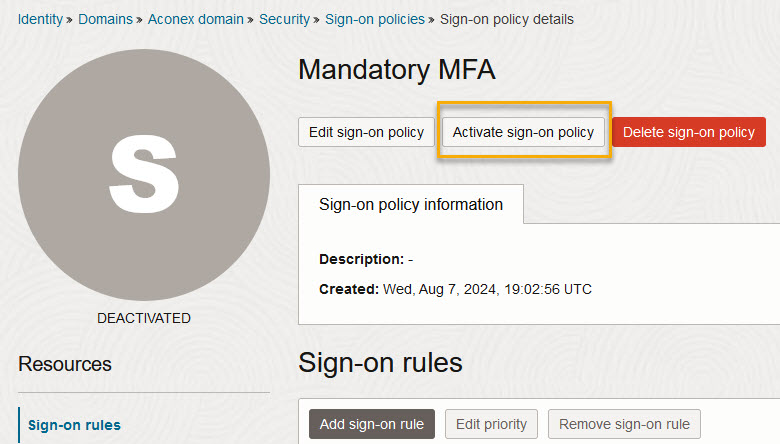Click the Created timestamp text
Viewport: 780px width, 444px height.
pyautogui.click(x=455, y=289)
